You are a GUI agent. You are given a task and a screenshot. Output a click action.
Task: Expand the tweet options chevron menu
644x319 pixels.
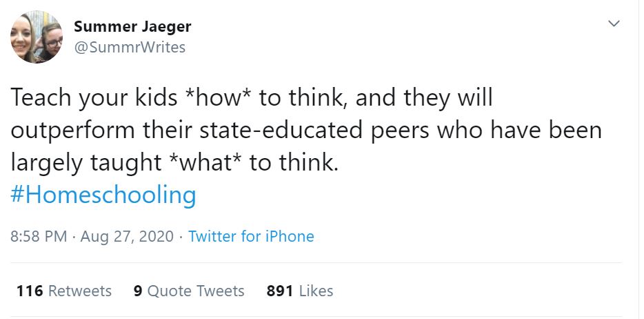pos(613,24)
